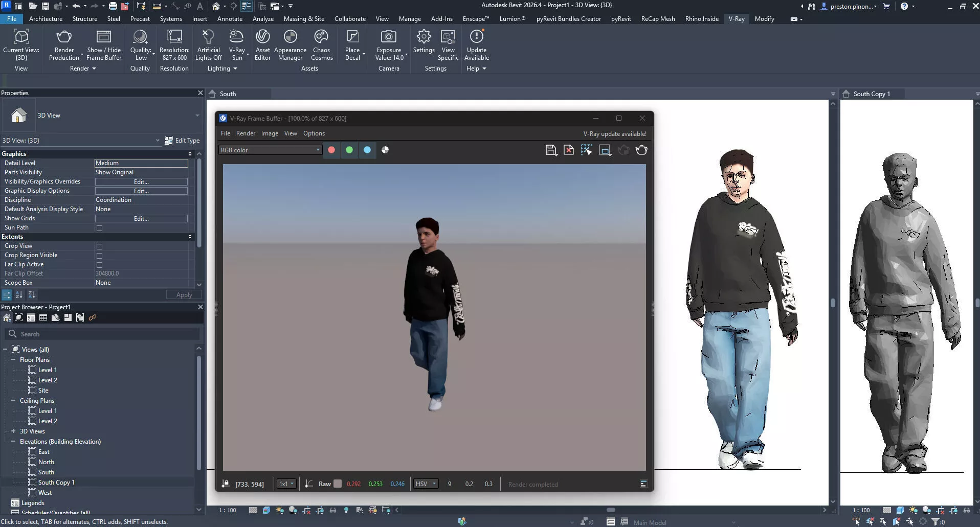Viewport: 980px width, 527px height.
Task: Switch to the South Copy 1 view tab
Action: [872, 94]
